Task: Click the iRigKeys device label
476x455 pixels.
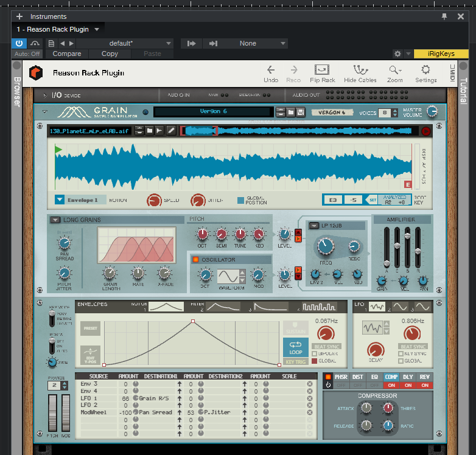Action: pos(441,54)
